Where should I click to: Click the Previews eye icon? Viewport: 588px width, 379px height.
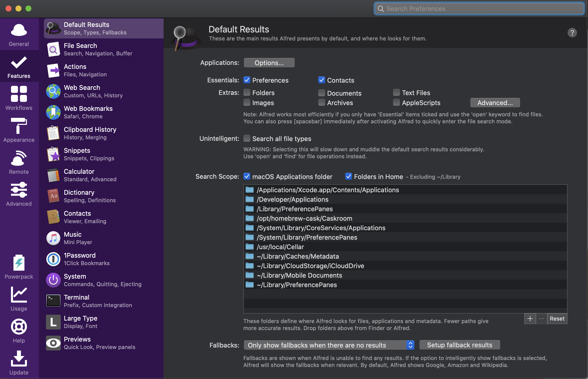tap(53, 343)
